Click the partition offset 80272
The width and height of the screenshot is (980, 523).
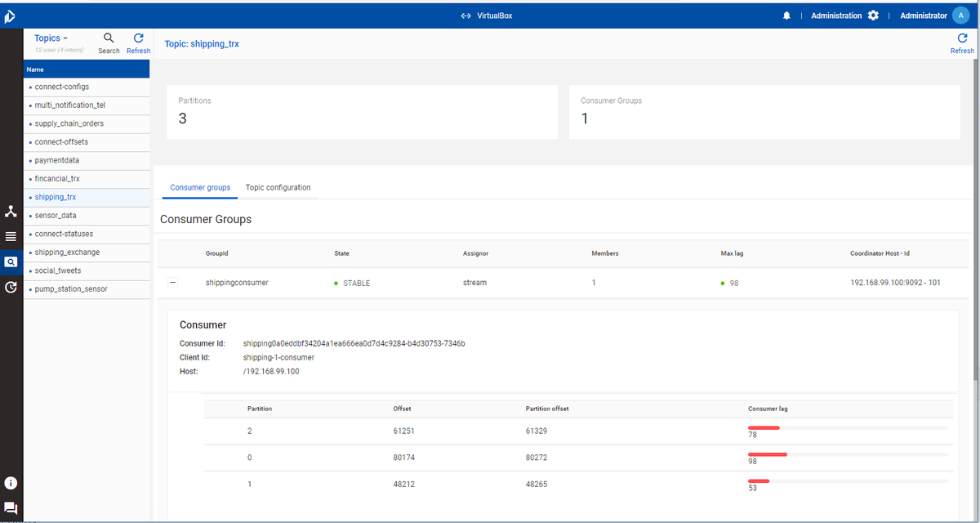click(537, 458)
